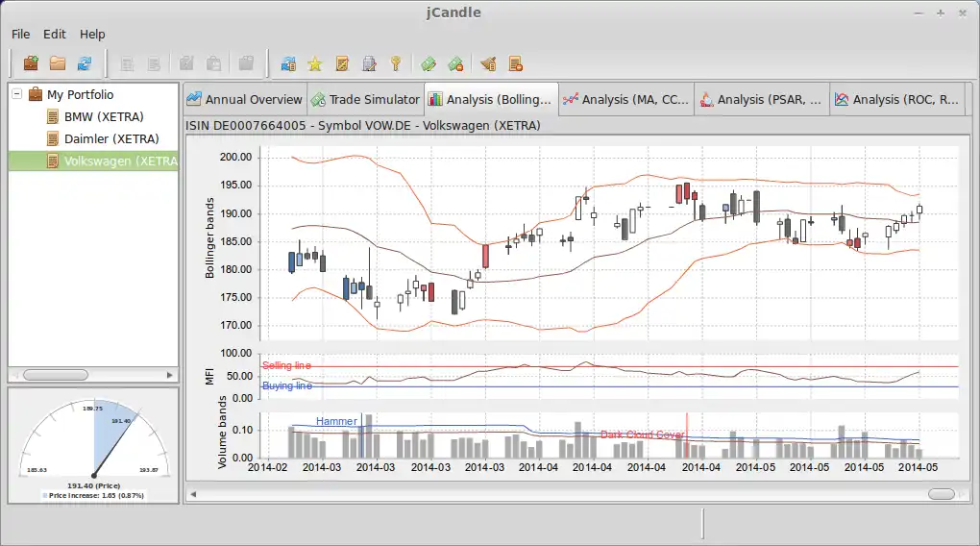Viewport: 980px width, 546px height.
Task: Click the chart scroll left arrow
Action: pos(193,494)
